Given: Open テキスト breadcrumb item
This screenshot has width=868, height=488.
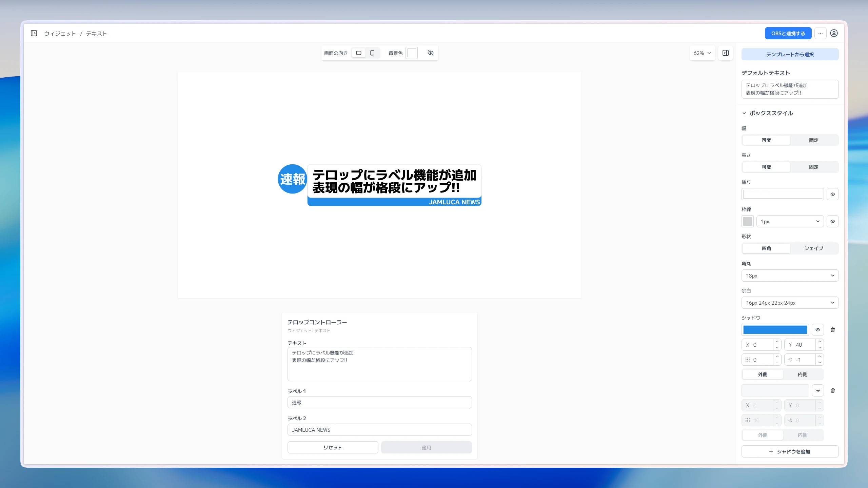Looking at the screenshot, I should point(97,33).
